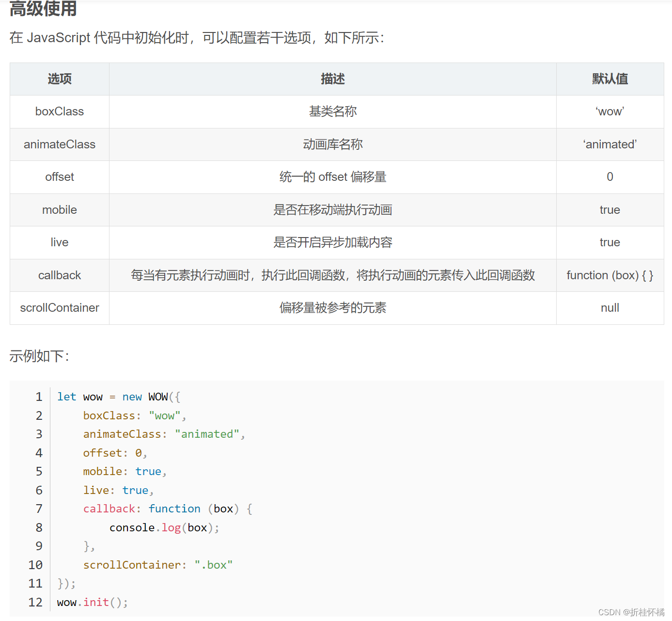672x621 pixels.
Task: Click the null default value cell
Action: (x=610, y=308)
